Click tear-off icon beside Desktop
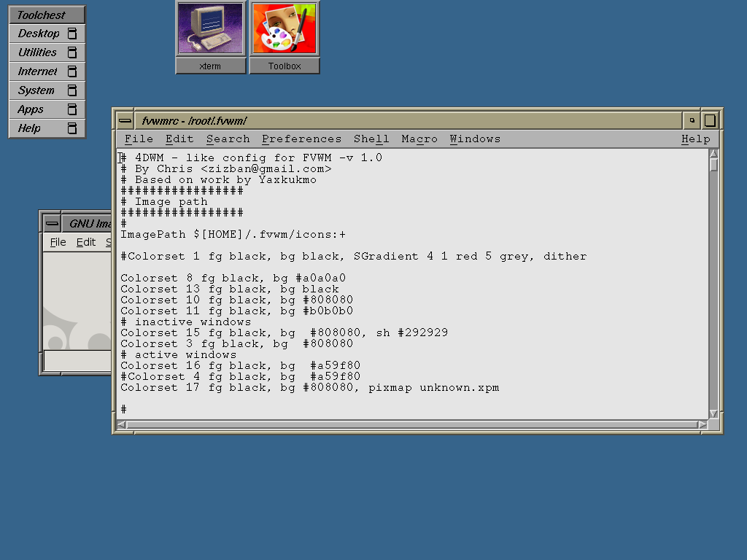747x560 pixels. (x=72, y=34)
